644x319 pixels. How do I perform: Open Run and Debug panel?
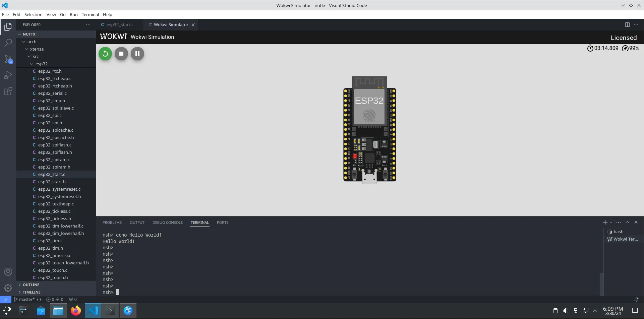pyautogui.click(x=8, y=75)
